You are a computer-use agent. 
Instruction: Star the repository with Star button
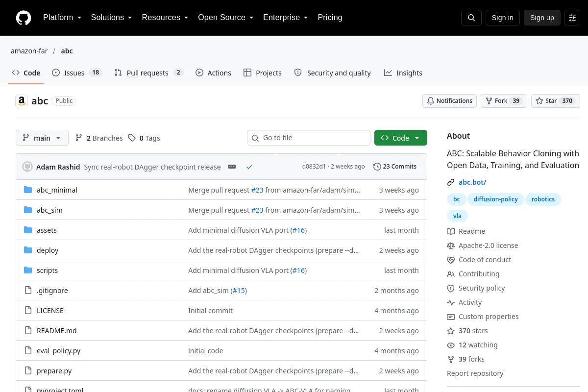pos(556,101)
